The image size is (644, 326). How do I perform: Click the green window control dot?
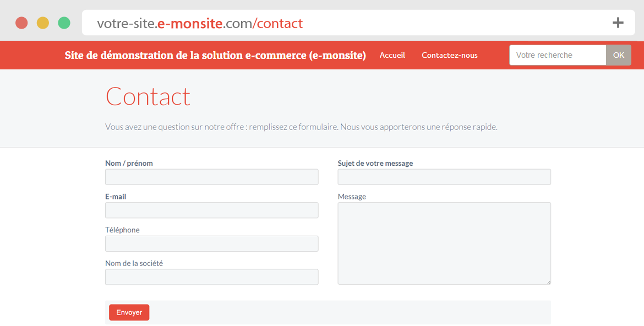(x=64, y=23)
